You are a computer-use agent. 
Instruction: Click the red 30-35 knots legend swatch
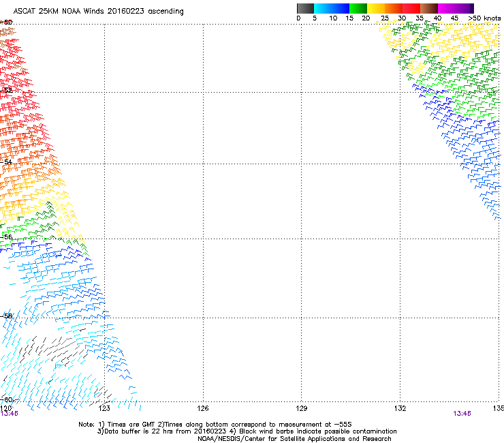411,8
